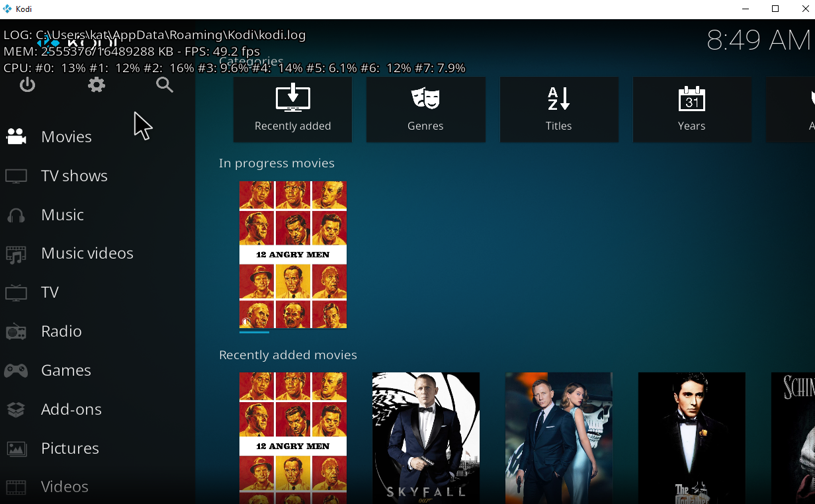Open the poster of man and woman with skull
This screenshot has width=815, height=504.
point(558,438)
